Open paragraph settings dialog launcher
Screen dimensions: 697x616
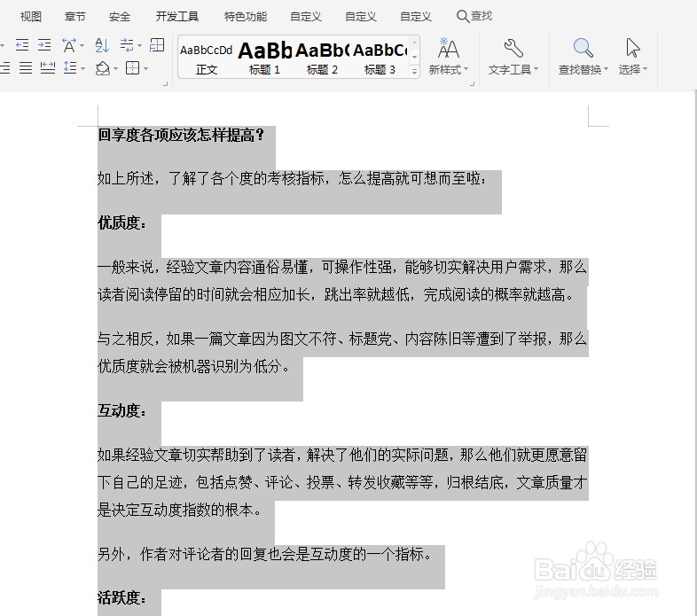click(x=165, y=83)
